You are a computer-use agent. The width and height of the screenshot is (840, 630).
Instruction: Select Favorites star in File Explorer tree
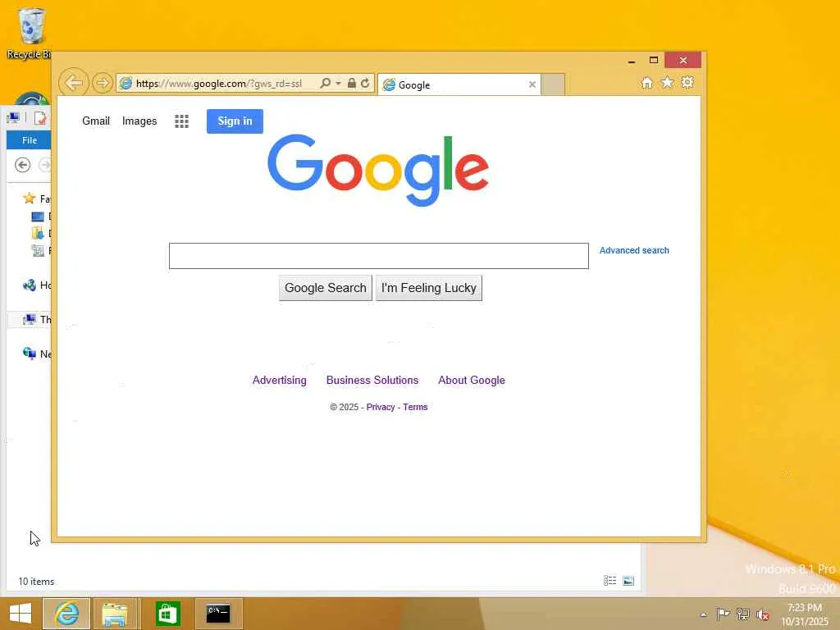pos(30,199)
